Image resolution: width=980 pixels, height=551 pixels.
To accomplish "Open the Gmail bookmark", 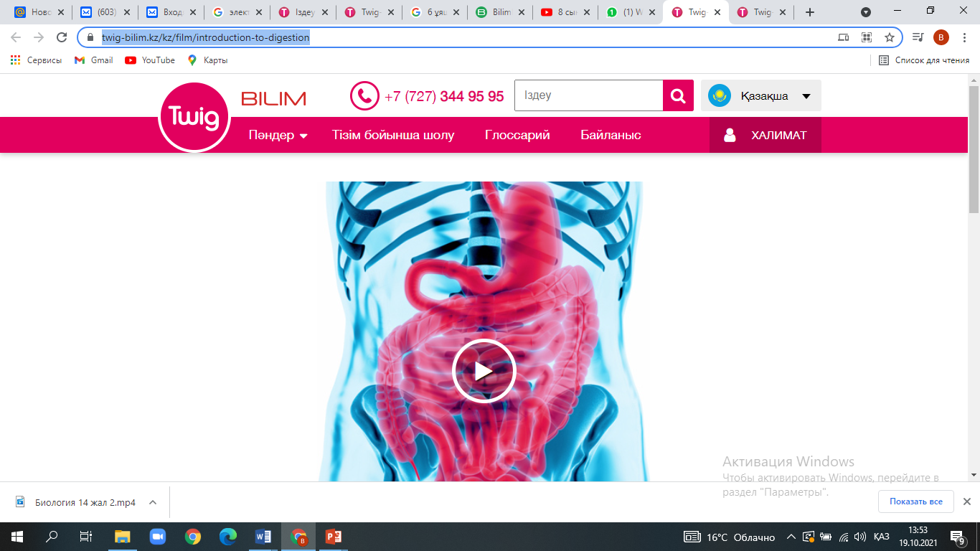I will click(x=94, y=60).
